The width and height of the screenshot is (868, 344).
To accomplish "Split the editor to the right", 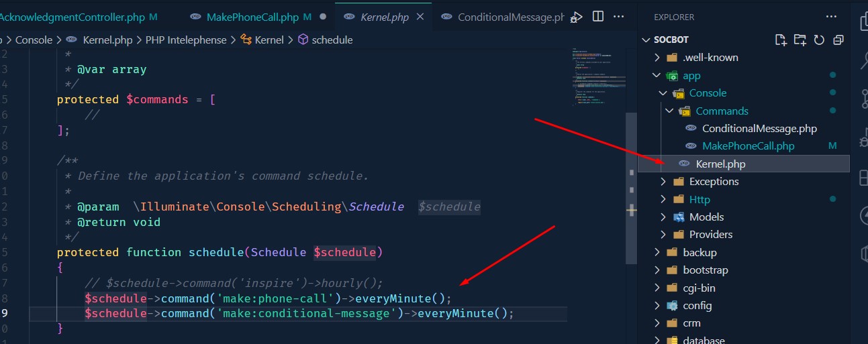I will click(597, 16).
